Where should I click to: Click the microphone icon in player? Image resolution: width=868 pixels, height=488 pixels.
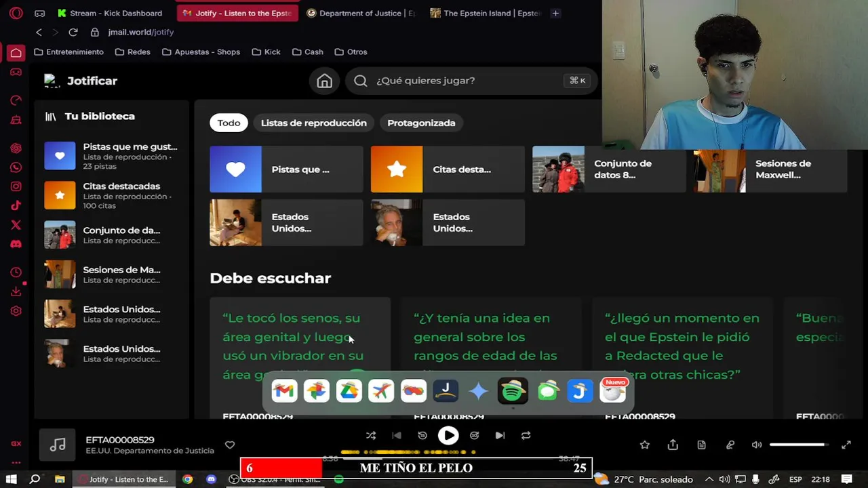click(x=730, y=445)
